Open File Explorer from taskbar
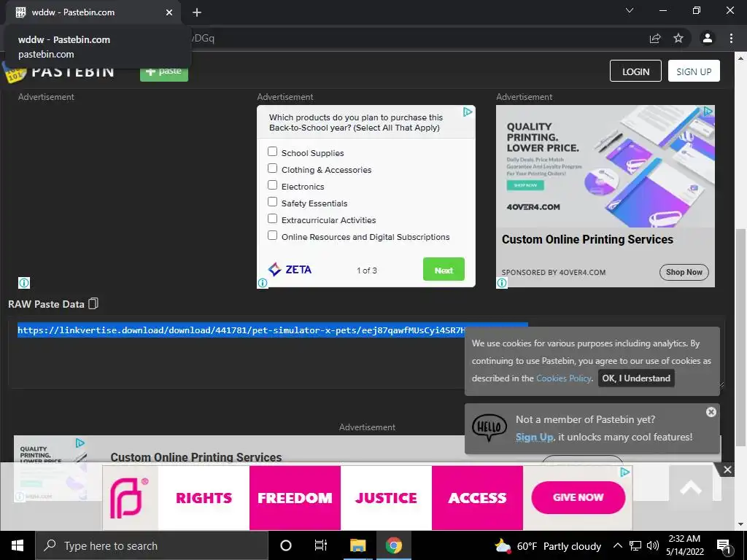This screenshot has width=747, height=560. click(x=357, y=545)
